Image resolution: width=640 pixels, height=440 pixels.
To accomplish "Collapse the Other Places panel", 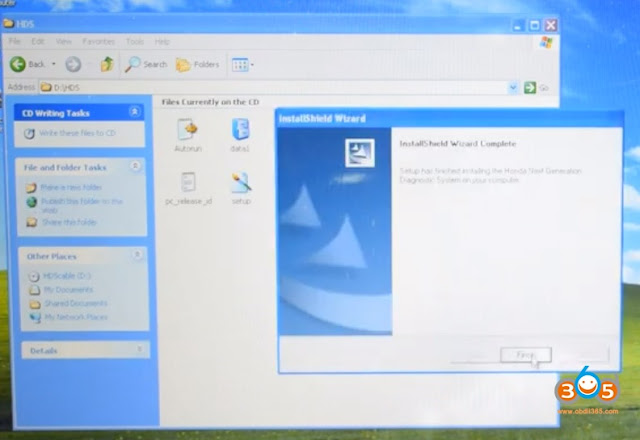I will pyautogui.click(x=137, y=255).
